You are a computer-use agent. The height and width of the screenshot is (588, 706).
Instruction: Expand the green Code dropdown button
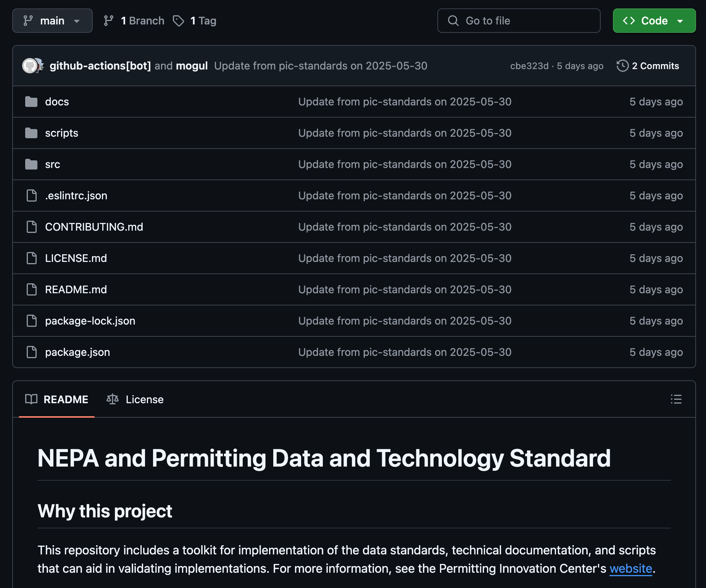(654, 21)
